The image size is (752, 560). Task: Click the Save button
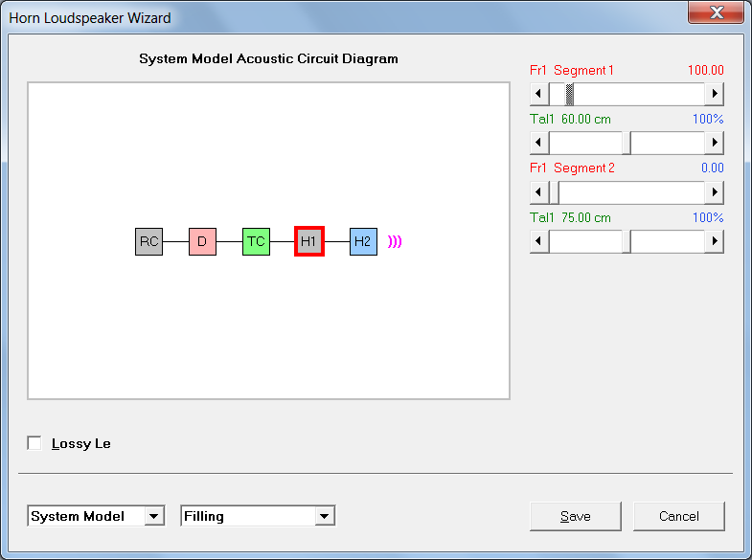click(576, 516)
